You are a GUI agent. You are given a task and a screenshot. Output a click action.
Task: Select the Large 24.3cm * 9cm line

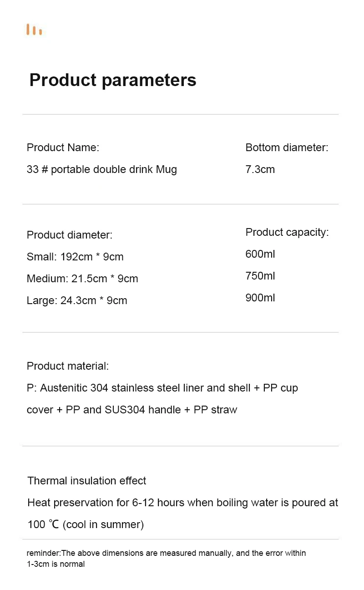click(x=77, y=300)
